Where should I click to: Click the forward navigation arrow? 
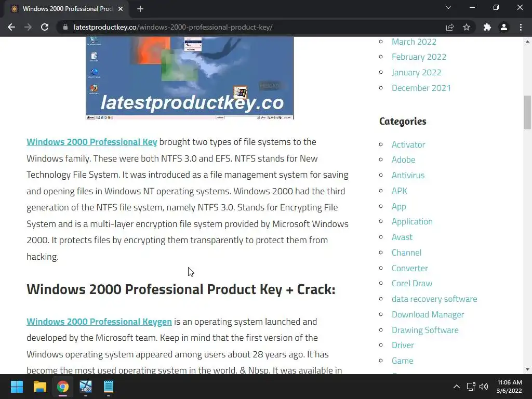(28, 27)
